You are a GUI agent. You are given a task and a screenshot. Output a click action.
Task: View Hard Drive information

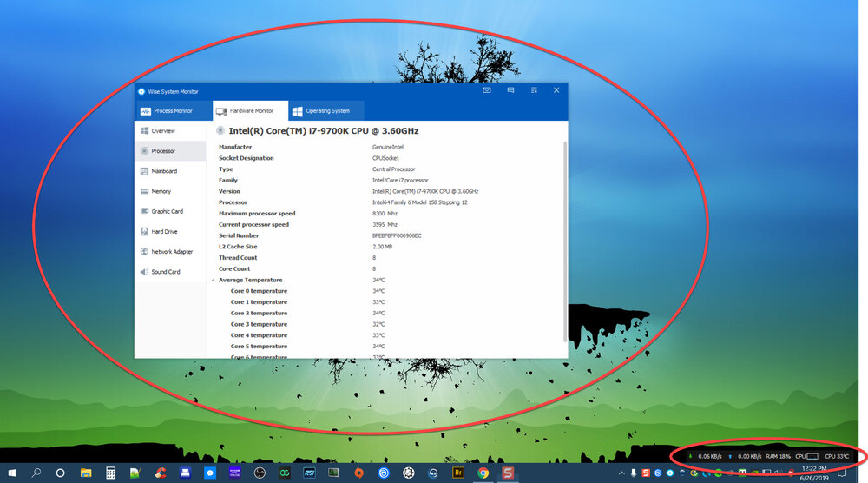point(170,232)
